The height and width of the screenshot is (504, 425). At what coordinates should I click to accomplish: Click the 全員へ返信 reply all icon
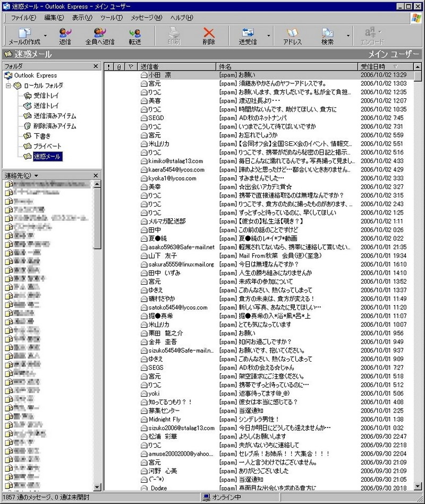point(100,33)
